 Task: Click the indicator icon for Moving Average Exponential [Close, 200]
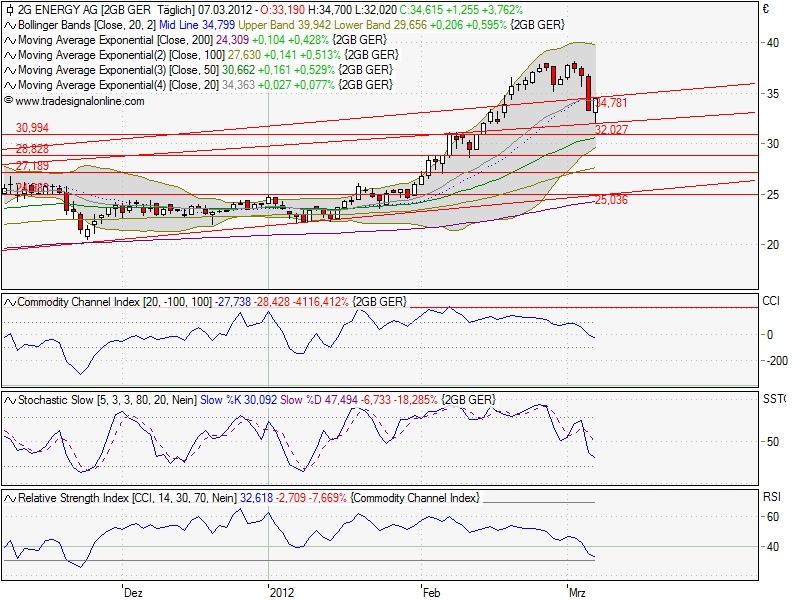(10, 39)
